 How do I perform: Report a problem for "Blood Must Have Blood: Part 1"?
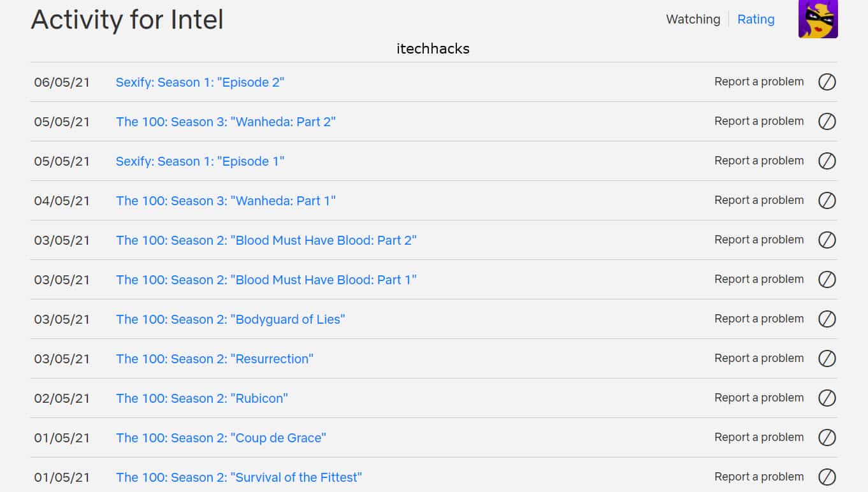(x=758, y=280)
